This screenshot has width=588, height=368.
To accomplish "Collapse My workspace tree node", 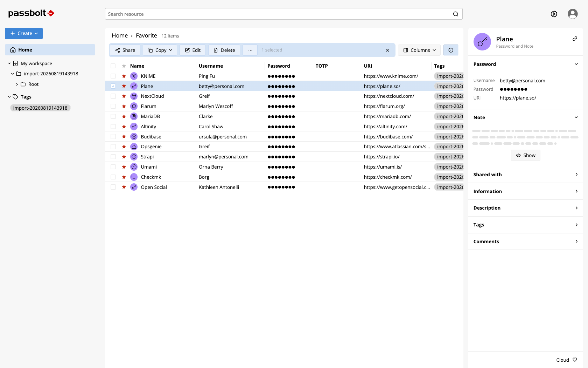I will [9, 63].
